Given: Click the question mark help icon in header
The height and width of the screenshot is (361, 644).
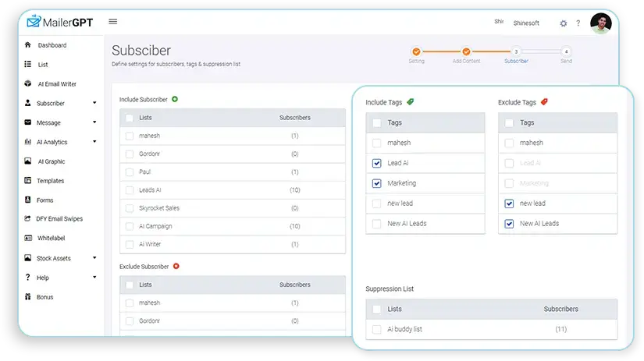Looking at the screenshot, I should (578, 23).
